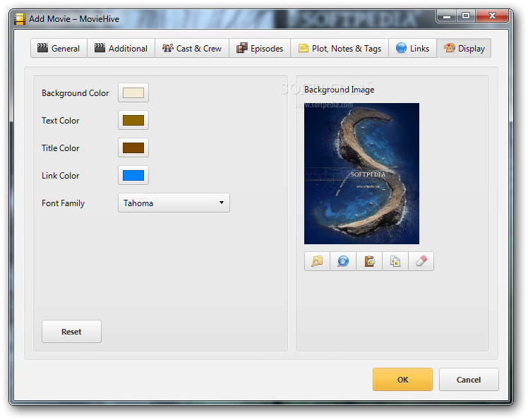Click the MovieHive title bar icon

click(20, 19)
